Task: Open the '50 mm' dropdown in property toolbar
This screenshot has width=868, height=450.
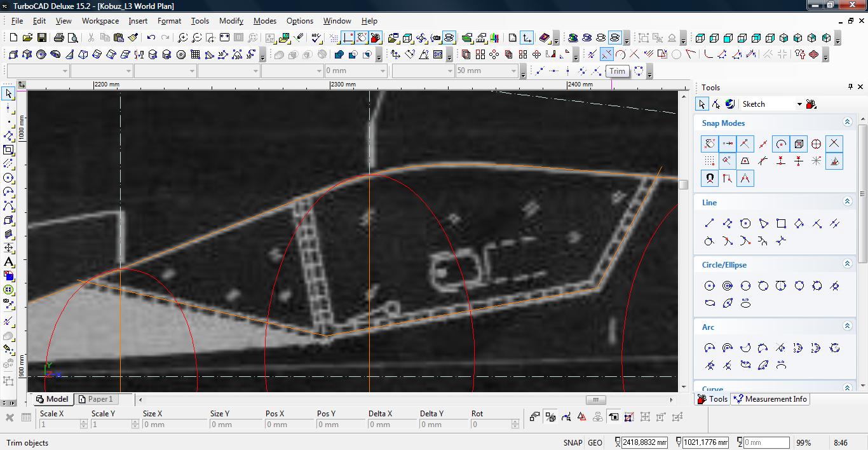Action: point(514,71)
